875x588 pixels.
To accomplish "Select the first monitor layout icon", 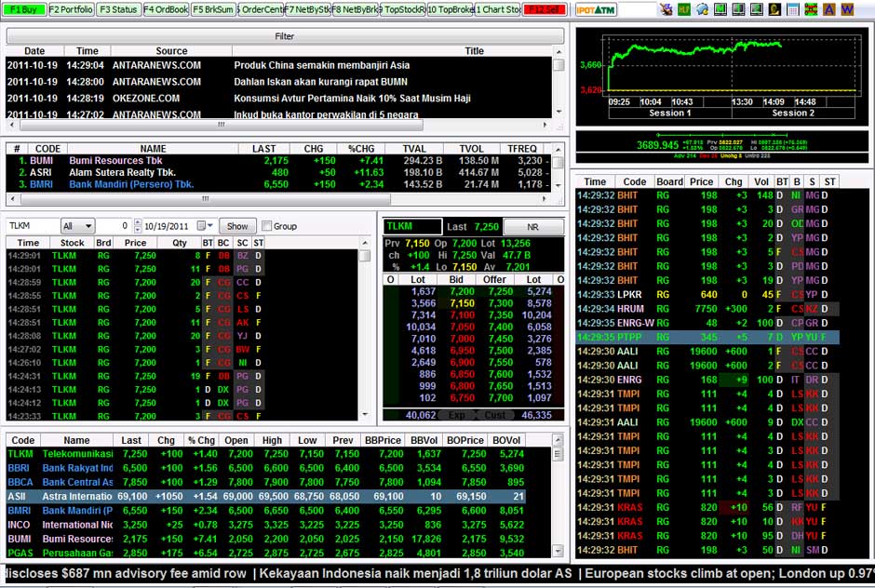I will (720, 9).
